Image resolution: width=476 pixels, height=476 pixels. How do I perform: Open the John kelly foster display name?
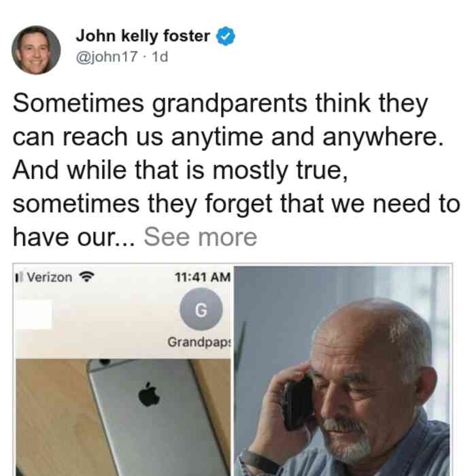(x=143, y=36)
